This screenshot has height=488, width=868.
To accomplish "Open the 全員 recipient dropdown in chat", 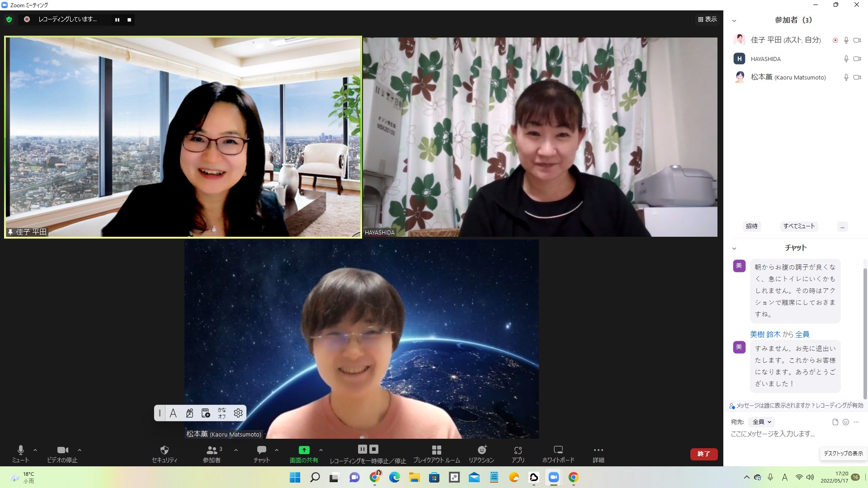I will click(762, 422).
